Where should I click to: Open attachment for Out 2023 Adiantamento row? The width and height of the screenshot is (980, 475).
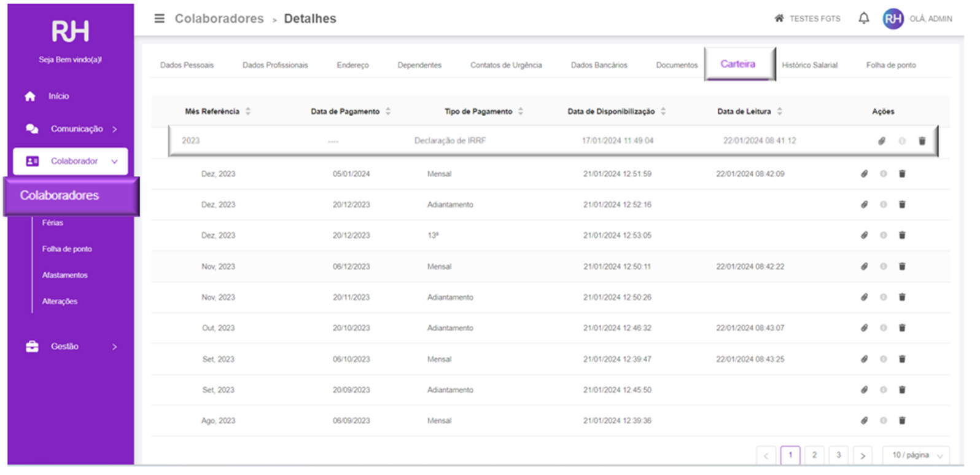(x=864, y=328)
